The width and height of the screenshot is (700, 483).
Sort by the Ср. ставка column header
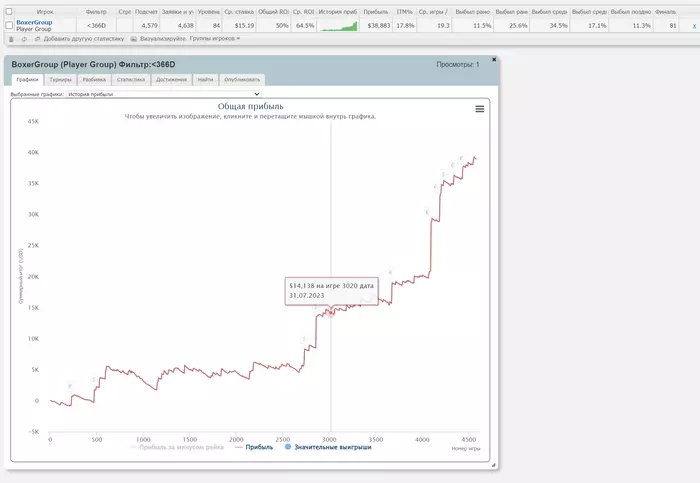239,12
